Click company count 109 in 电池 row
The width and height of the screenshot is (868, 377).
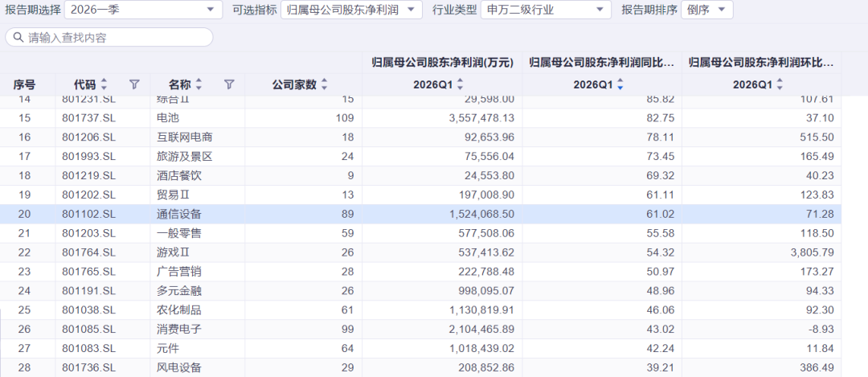[x=345, y=118]
